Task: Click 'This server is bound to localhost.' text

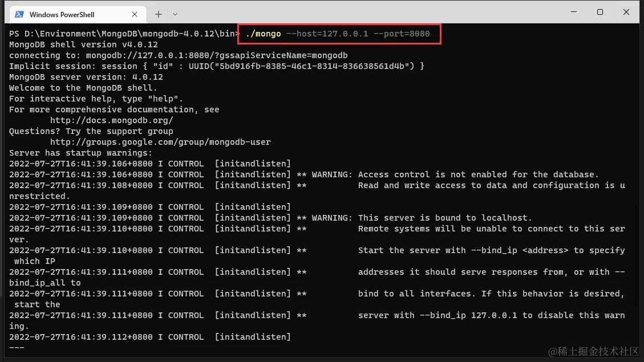Action: tap(445, 218)
